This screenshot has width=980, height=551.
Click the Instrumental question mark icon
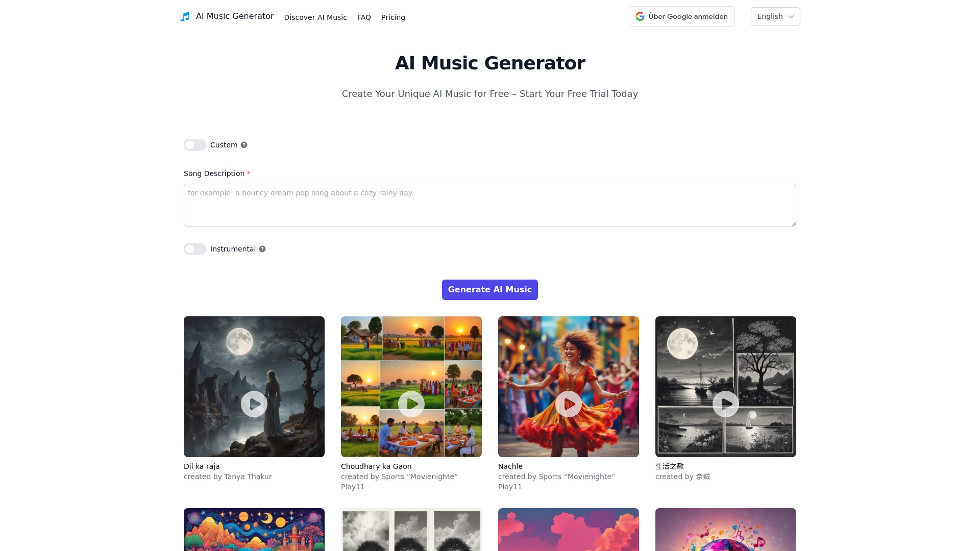tap(262, 249)
